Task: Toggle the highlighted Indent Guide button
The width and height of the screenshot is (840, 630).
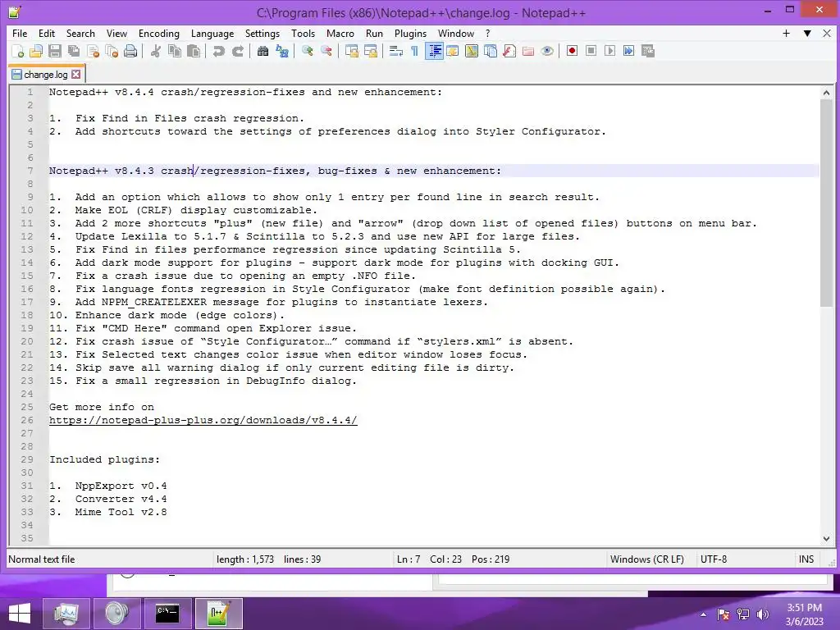Action: point(434,51)
